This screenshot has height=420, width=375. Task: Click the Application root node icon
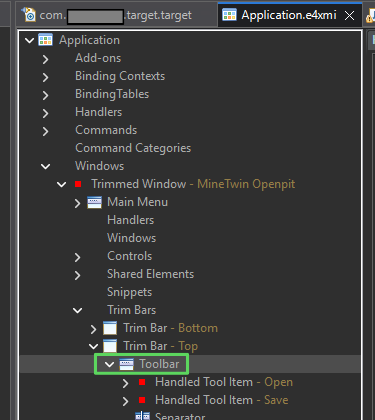point(45,40)
